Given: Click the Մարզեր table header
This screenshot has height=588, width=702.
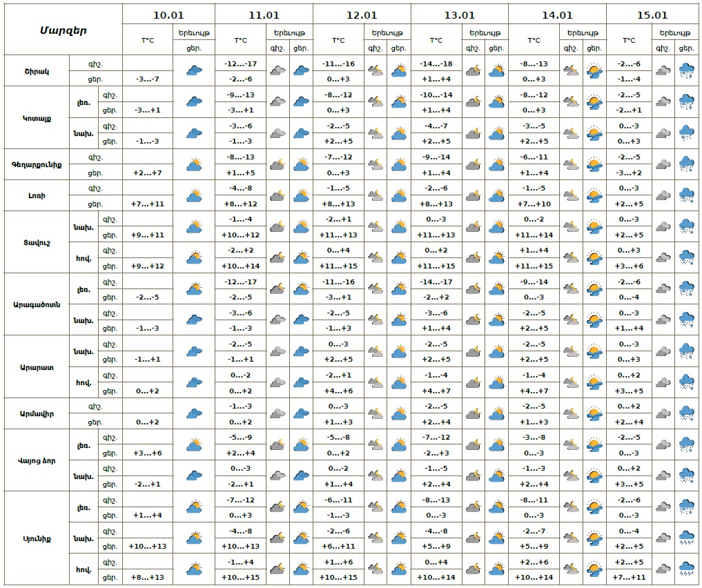Looking at the screenshot, I should pyautogui.click(x=63, y=30).
